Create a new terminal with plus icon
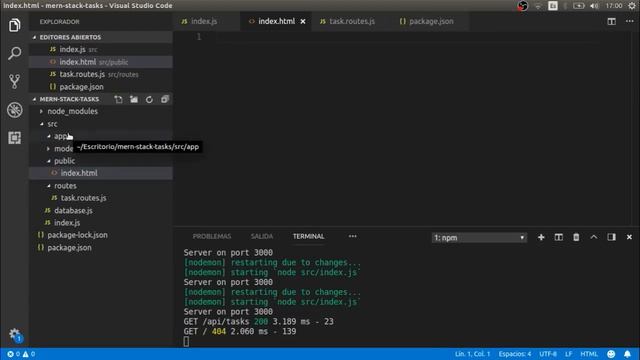The image size is (640, 360). 541,237
